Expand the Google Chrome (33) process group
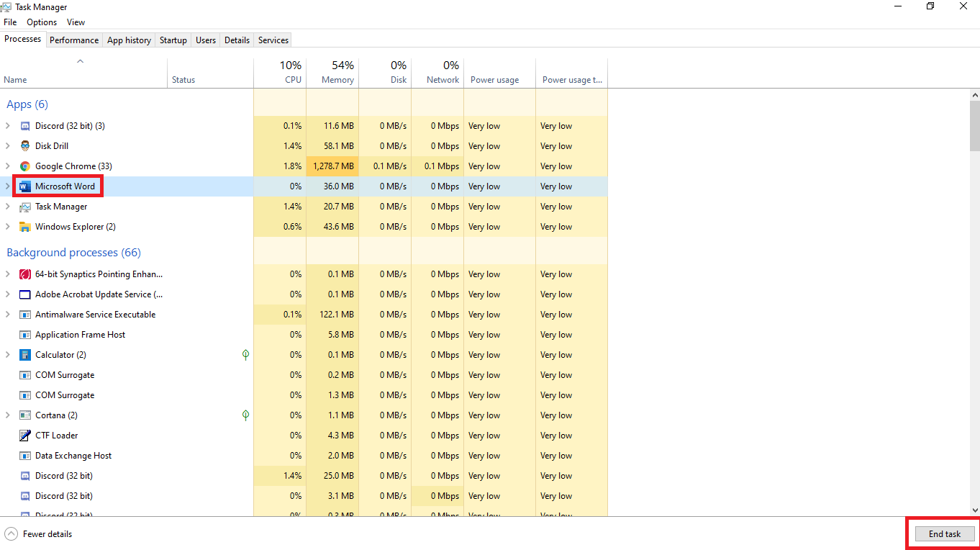The image size is (980, 550). click(8, 166)
